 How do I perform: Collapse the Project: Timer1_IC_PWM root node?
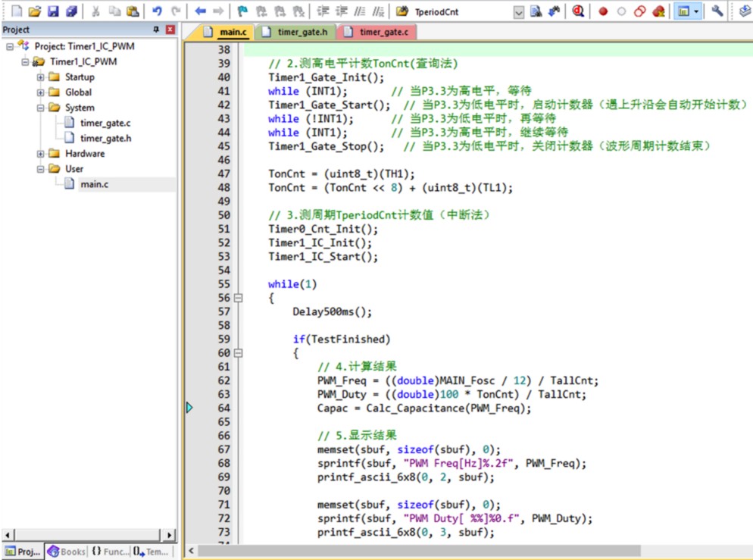pos(10,46)
